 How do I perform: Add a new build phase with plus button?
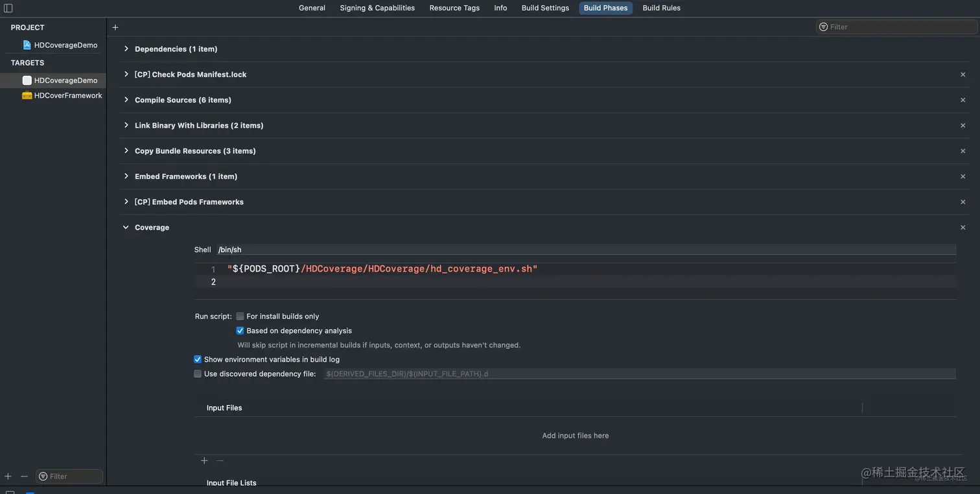pos(115,27)
